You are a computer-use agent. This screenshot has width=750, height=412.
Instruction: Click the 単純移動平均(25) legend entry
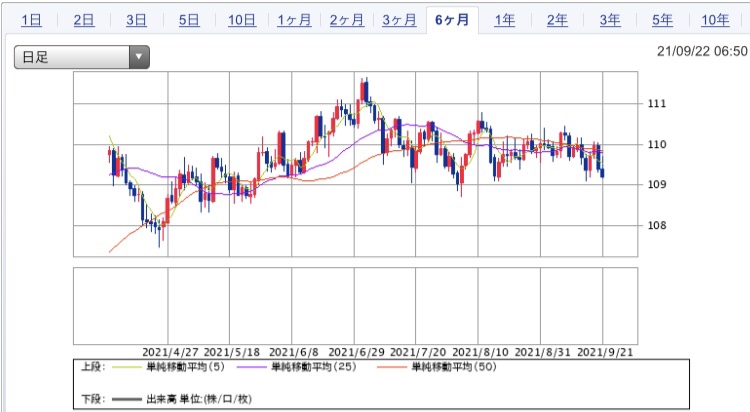(313, 367)
